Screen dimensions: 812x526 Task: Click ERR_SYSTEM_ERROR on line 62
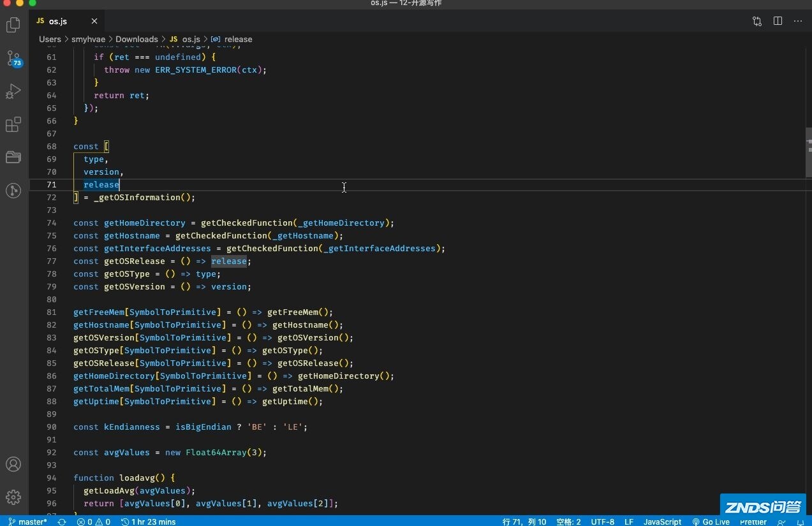pyautogui.click(x=196, y=69)
